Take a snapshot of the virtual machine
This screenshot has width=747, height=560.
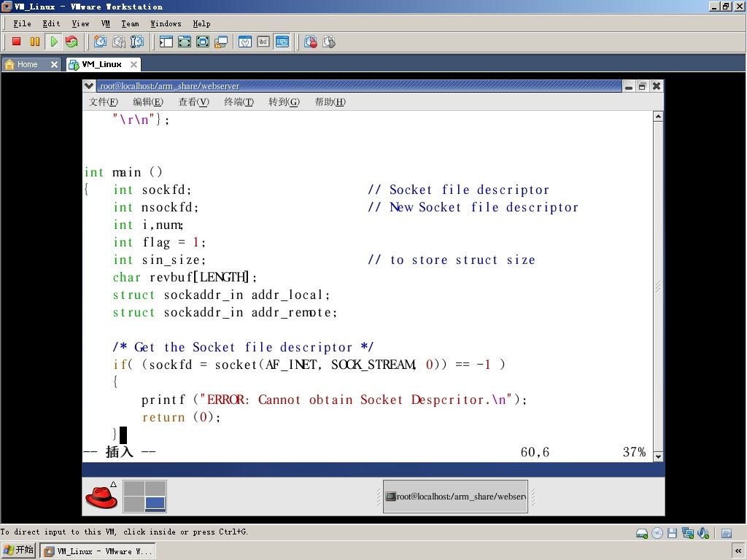(100, 42)
